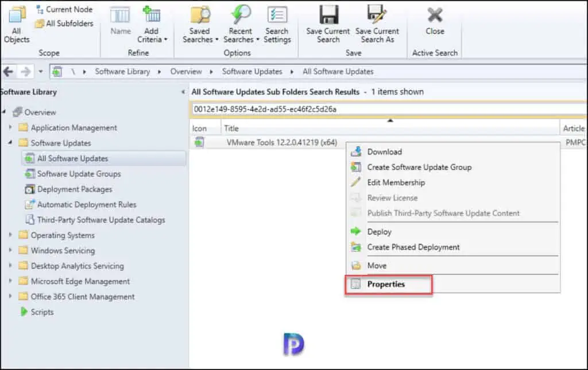Go back using the back arrow
Image resolution: width=588 pixels, height=370 pixels.
[x=9, y=71]
